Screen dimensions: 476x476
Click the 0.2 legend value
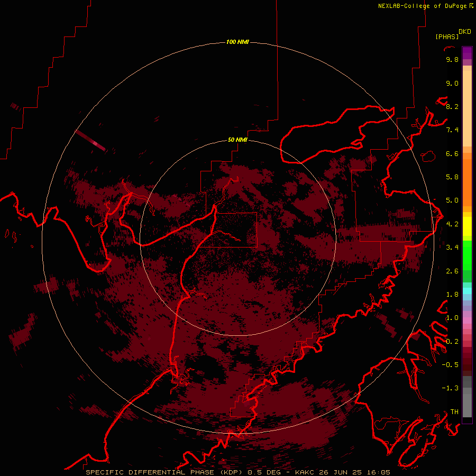tap(452, 342)
